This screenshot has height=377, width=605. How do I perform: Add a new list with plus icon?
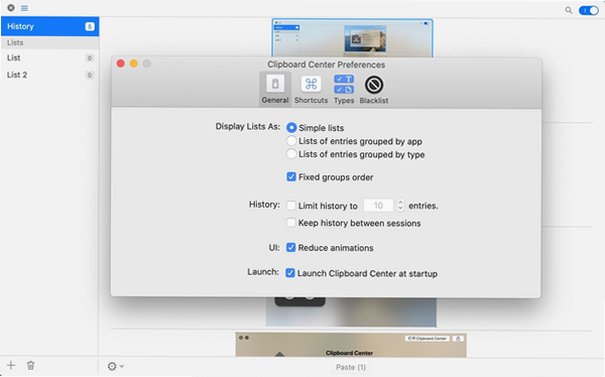click(x=11, y=365)
